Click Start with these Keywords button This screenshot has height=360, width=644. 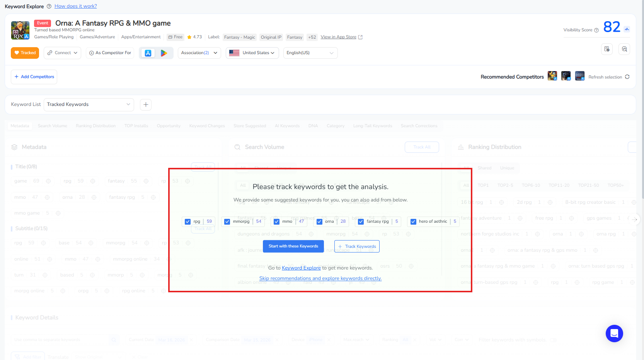point(293,246)
